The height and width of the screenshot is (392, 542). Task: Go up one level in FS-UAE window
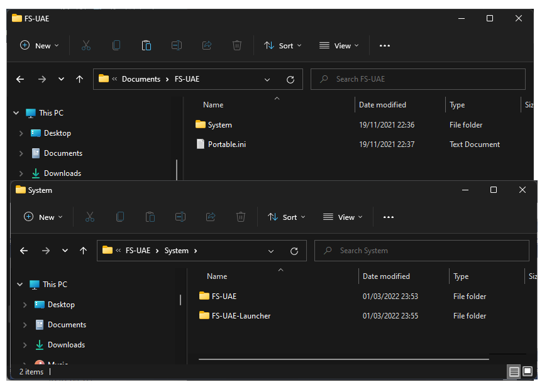tap(79, 79)
